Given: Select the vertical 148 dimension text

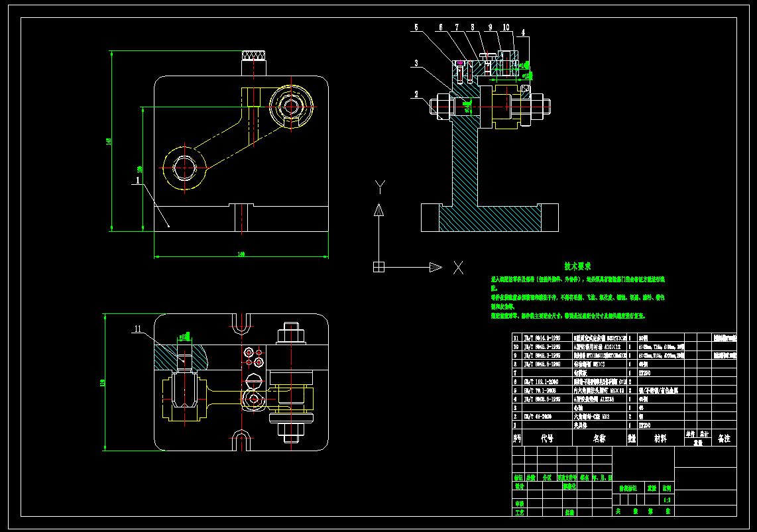Looking at the screenshot, I should 109,141.
